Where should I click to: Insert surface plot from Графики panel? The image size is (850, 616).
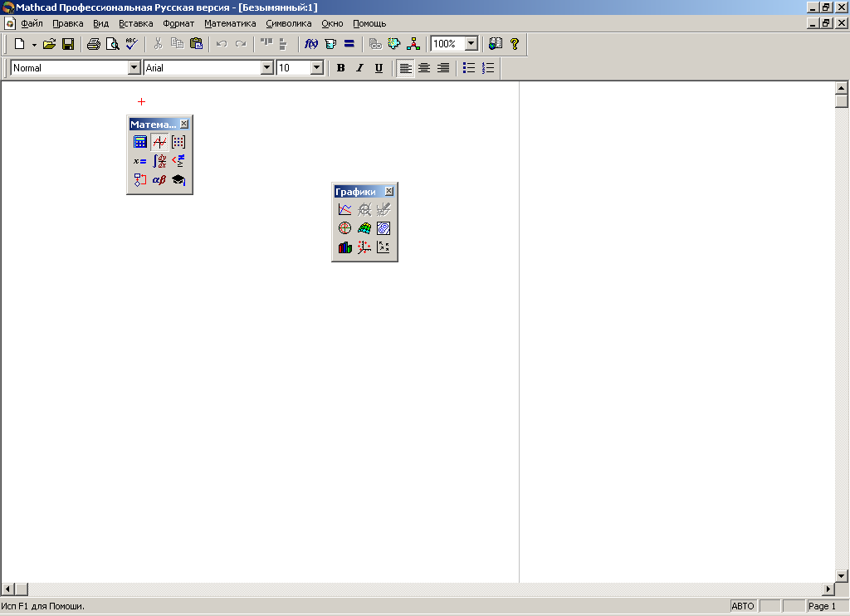[x=364, y=228]
